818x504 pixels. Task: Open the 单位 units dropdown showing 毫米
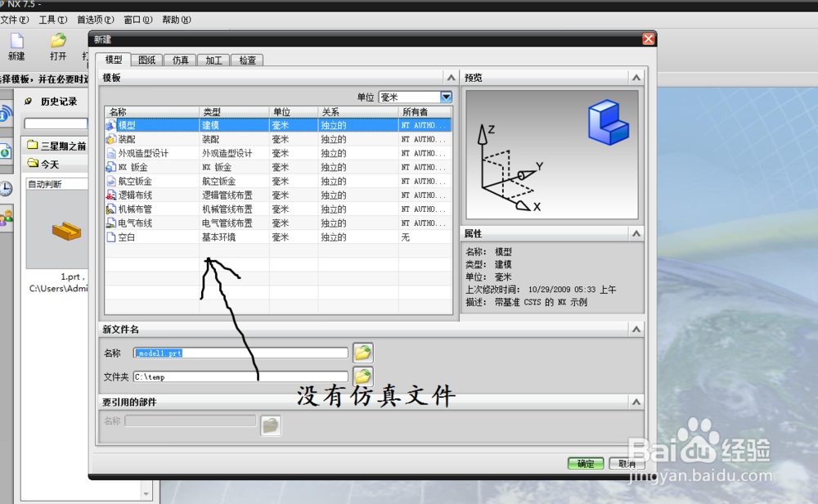pyautogui.click(x=445, y=96)
